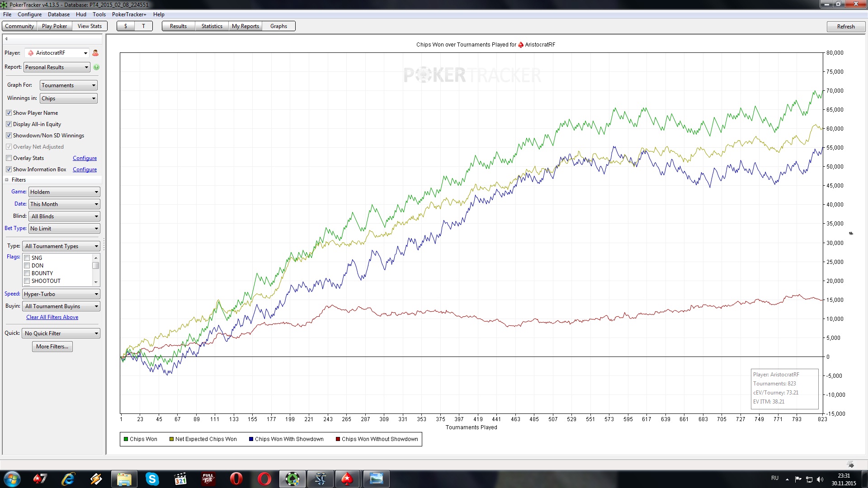
Task: Click the green report status icon
Action: [96, 67]
